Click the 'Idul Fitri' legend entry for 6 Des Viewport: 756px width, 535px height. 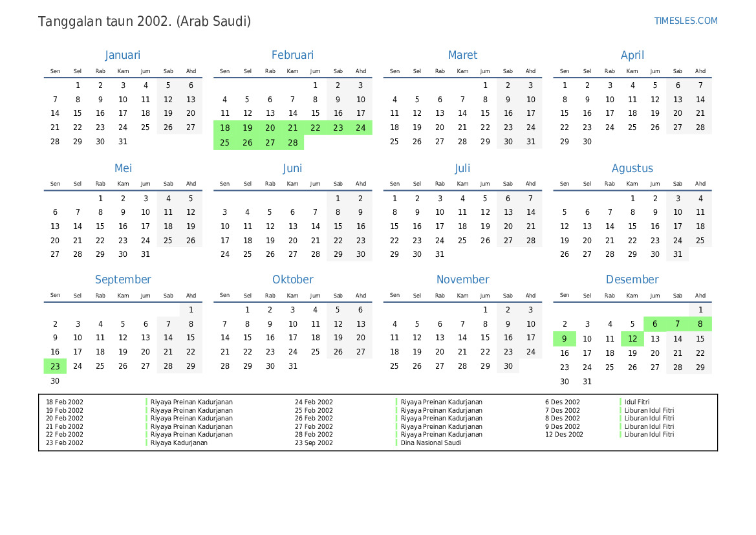coord(637,402)
